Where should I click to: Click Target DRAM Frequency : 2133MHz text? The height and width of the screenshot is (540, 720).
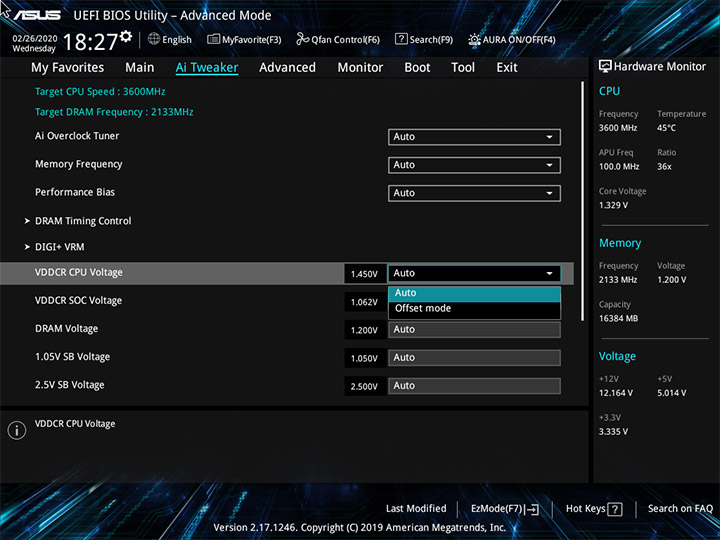click(x=114, y=112)
